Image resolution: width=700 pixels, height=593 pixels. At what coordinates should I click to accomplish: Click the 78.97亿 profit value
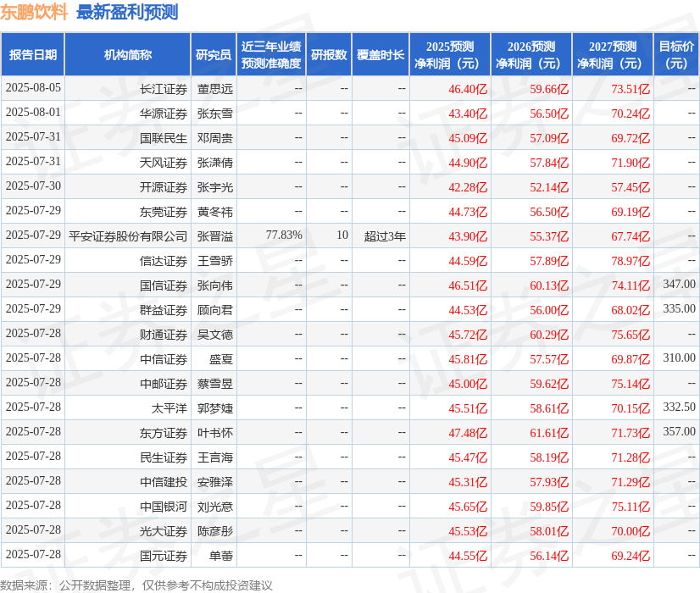[631, 261]
